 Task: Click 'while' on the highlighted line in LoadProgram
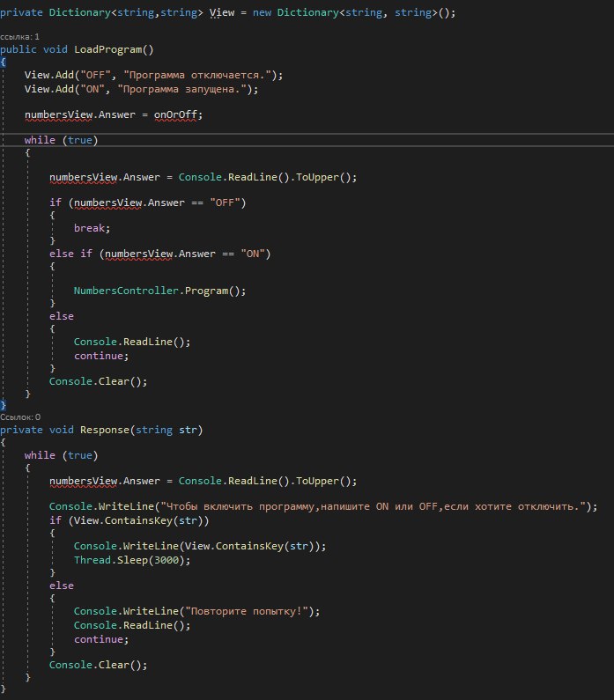tap(40, 140)
